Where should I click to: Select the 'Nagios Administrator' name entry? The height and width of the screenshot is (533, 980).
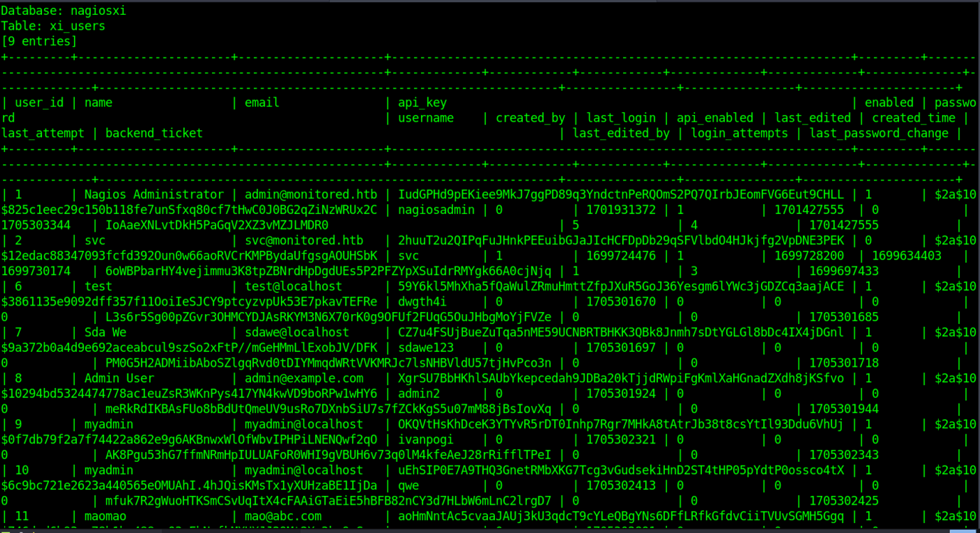(x=154, y=195)
